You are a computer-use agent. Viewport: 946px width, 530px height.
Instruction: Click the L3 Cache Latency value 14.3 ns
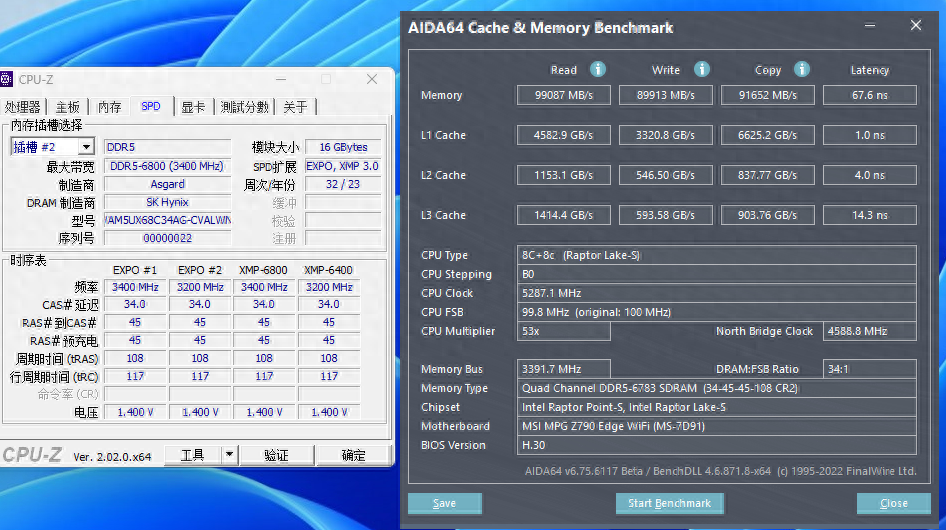pyautogui.click(x=869, y=215)
